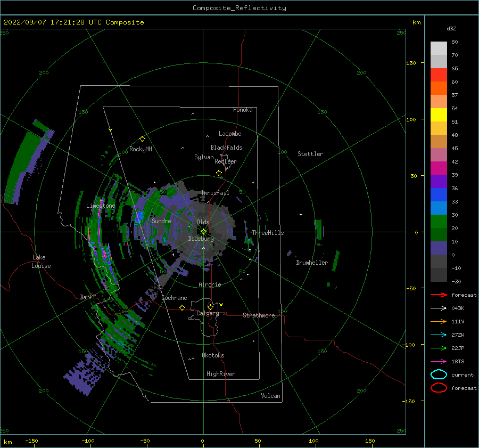
Task: Pick the magenta 39-42 dBZ swatch
Action: 439,168
